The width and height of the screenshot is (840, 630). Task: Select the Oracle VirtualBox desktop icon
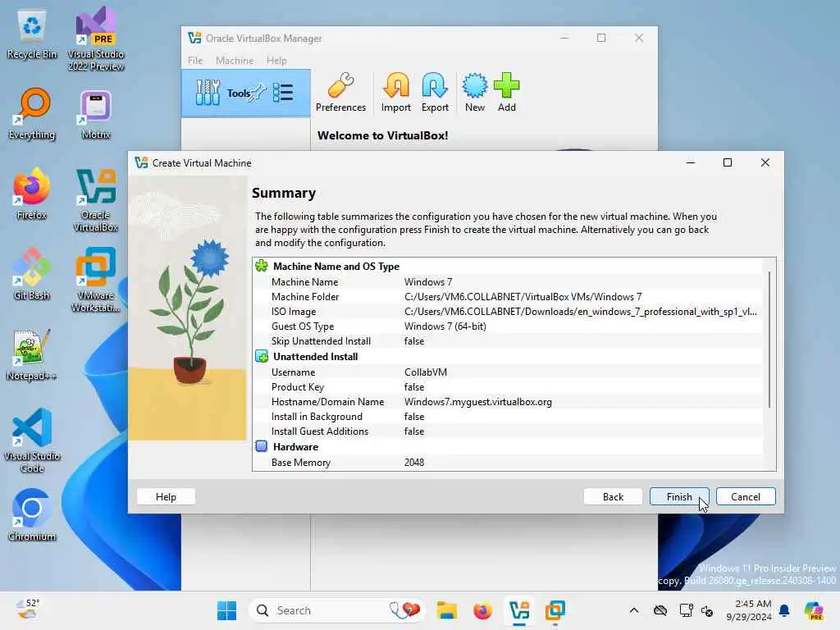[x=96, y=200]
